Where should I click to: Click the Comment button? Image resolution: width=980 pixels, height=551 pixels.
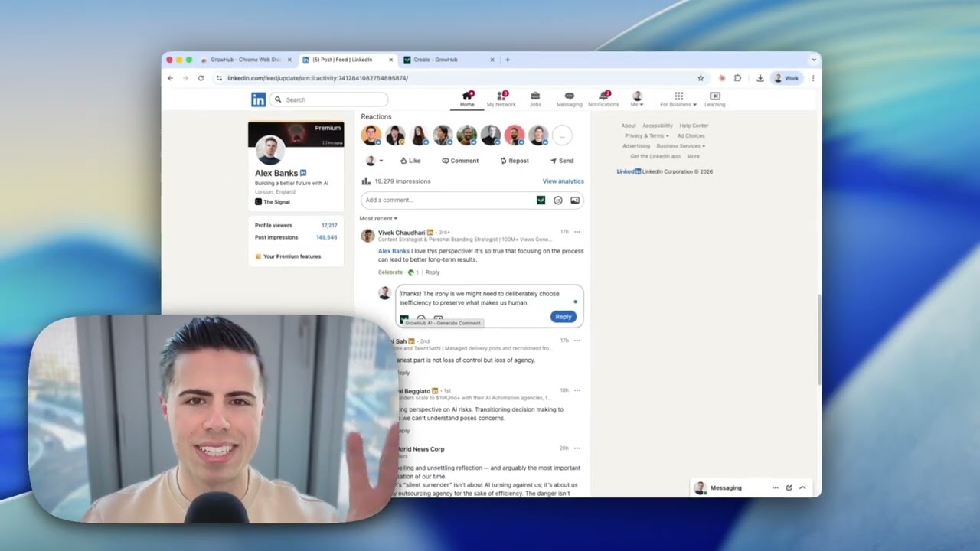pos(460,161)
